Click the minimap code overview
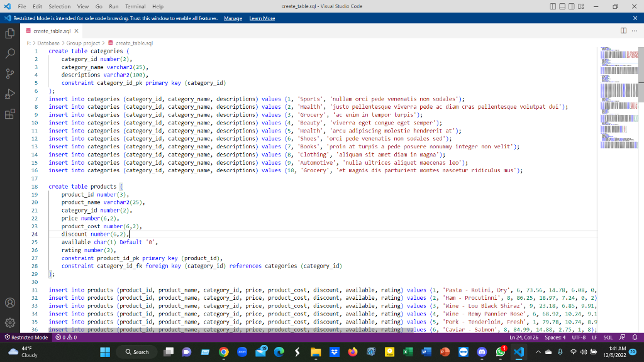Viewport: 644px width, 362px height. click(x=619, y=97)
